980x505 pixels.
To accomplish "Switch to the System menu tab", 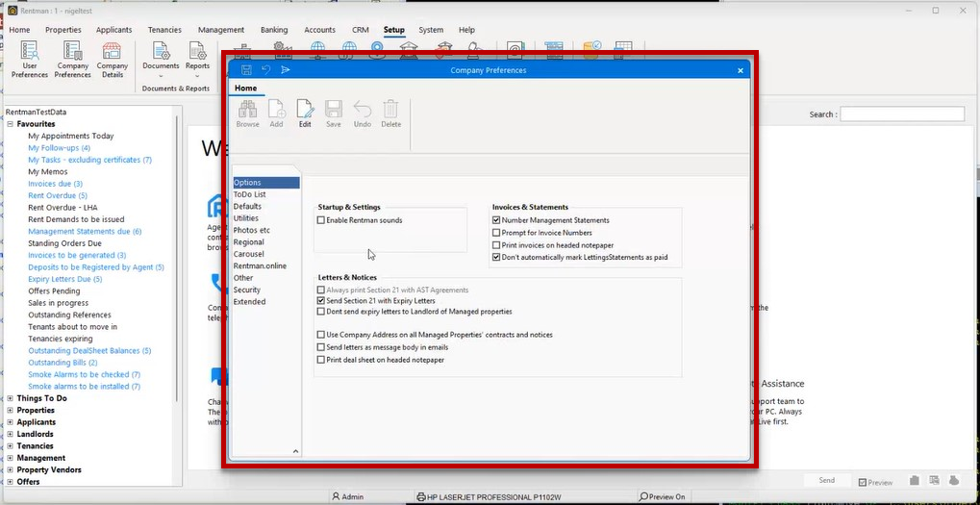I will pos(431,30).
